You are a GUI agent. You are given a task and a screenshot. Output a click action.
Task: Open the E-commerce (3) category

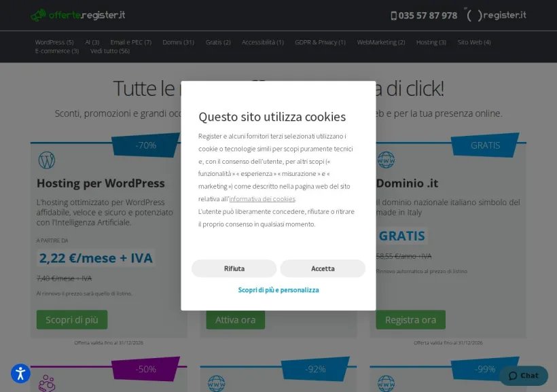57,51
